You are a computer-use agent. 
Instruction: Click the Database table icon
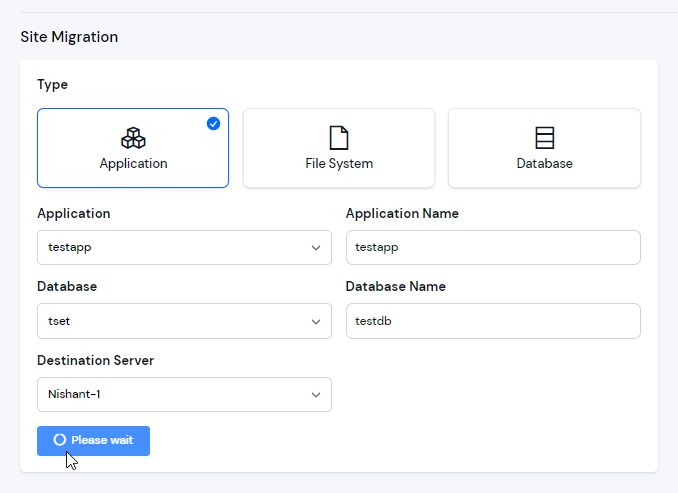tap(544, 138)
